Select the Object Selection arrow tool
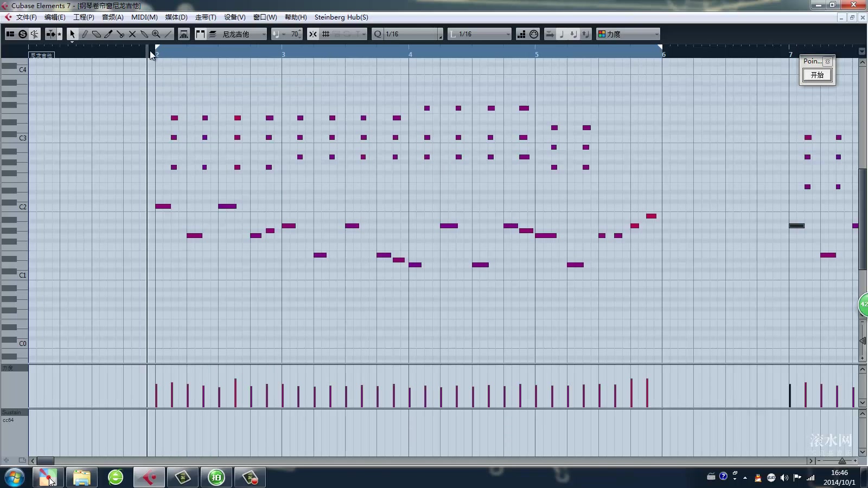868x488 pixels. pos(72,34)
